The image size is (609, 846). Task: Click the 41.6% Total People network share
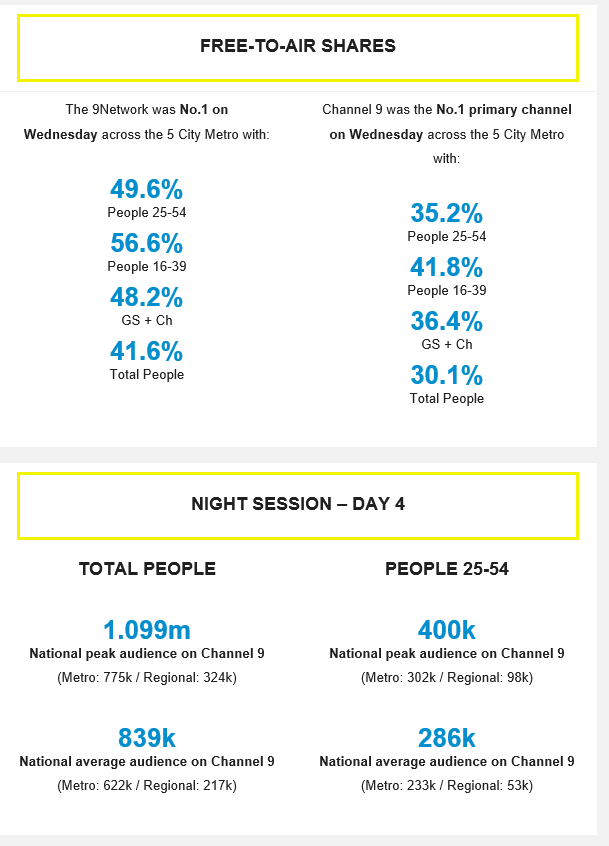[x=147, y=351]
